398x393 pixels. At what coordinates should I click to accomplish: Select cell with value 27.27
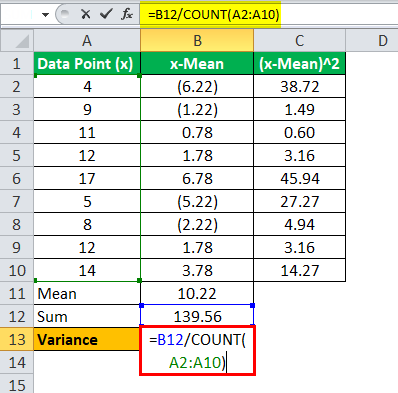(299, 201)
